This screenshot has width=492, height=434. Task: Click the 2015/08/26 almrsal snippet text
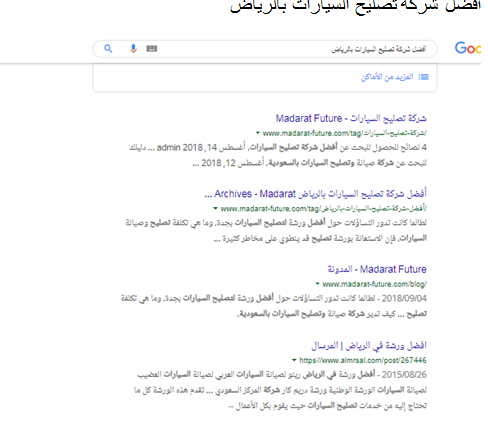click(x=280, y=390)
